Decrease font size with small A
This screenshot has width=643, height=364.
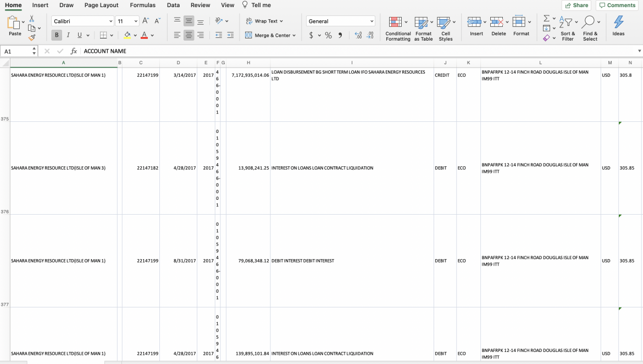pos(158,21)
